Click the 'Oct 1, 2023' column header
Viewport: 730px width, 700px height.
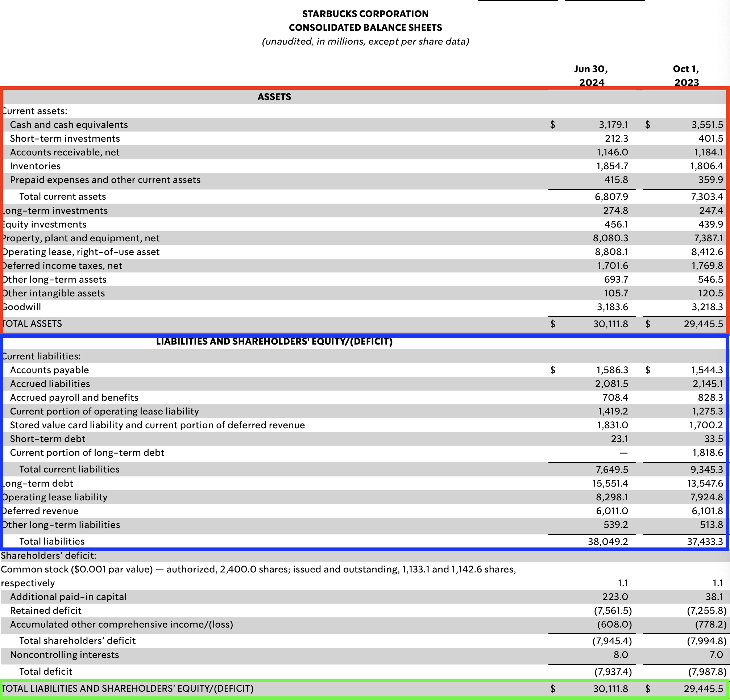[x=687, y=76]
